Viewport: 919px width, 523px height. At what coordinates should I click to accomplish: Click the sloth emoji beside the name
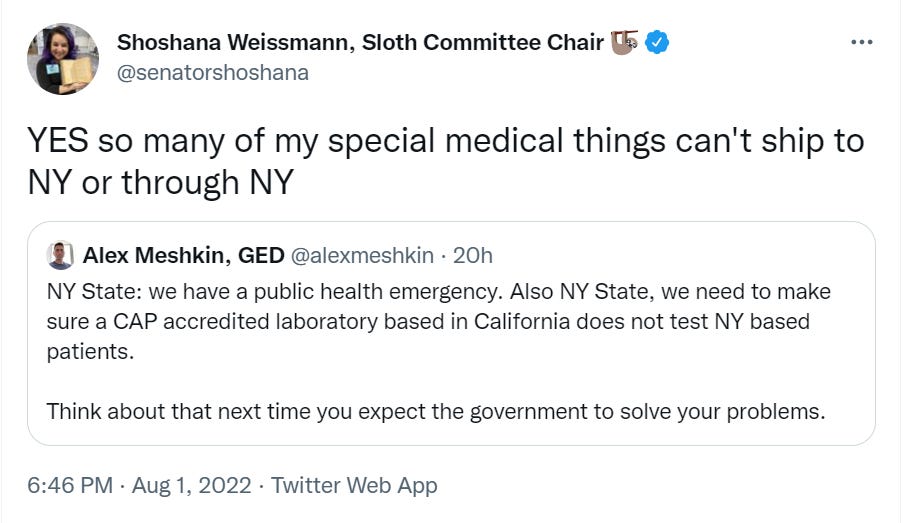coord(625,42)
